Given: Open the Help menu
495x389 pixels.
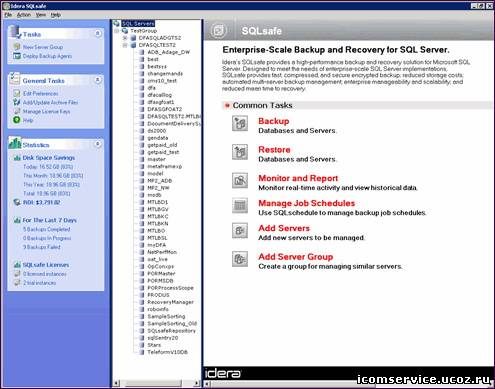Looking at the screenshot, I should 56,15.
